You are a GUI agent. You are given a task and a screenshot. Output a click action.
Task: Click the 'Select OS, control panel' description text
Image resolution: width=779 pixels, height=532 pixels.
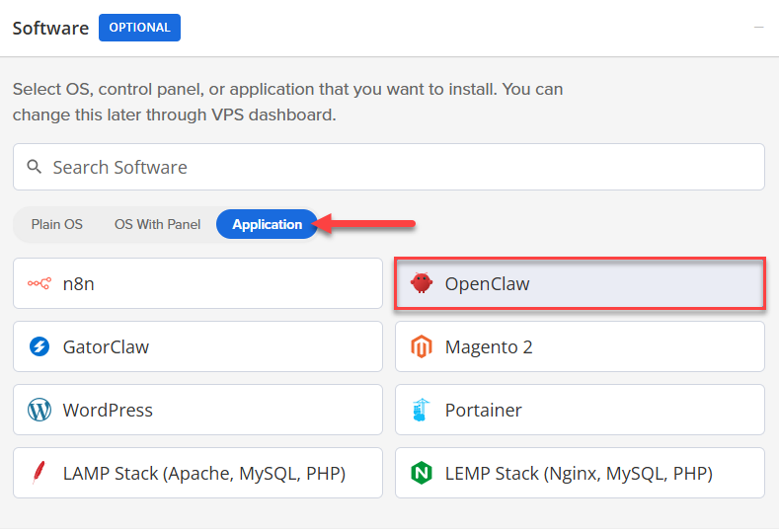coord(287,102)
